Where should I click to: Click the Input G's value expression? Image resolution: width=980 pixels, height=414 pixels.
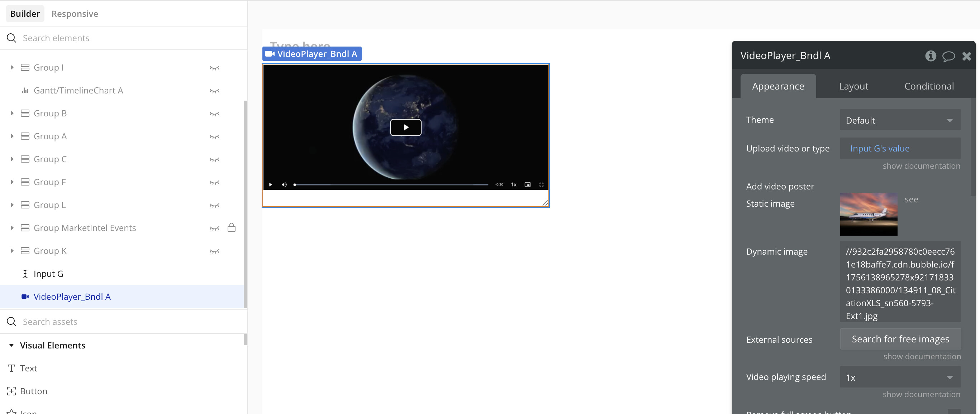pos(880,148)
